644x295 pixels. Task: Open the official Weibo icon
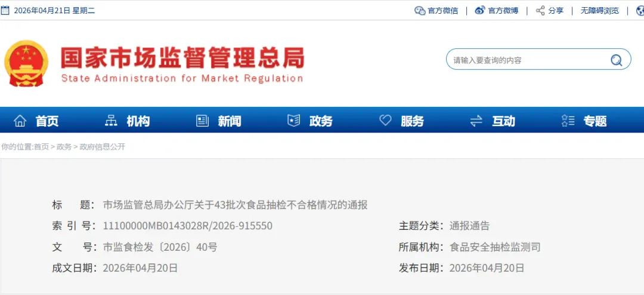(480, 11)
